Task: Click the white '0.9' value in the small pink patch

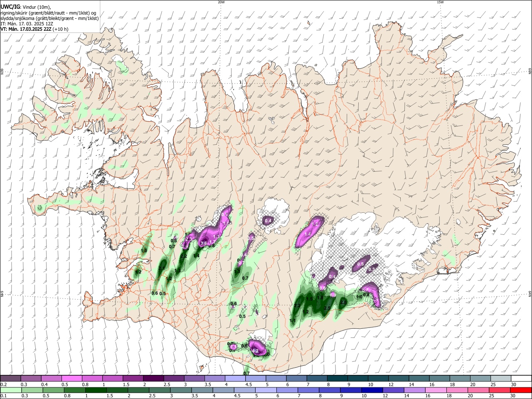Action: 333,295
